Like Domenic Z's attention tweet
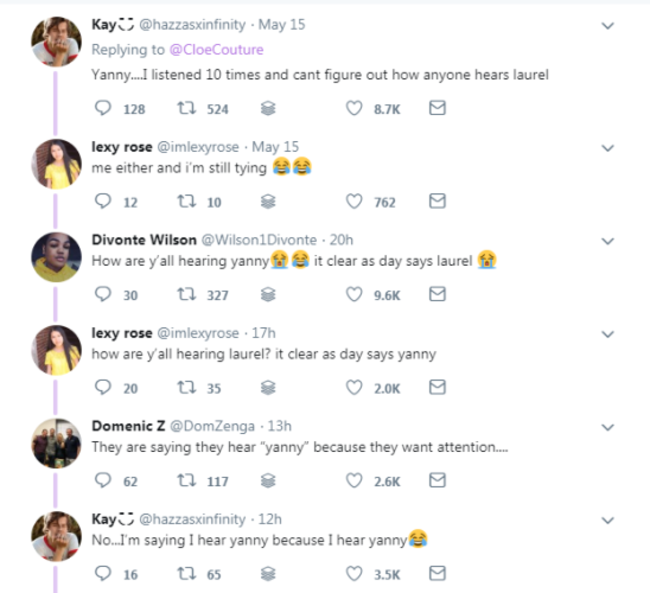Image resolution: width=650 pixels, height=593 pixels. (x=352, y=481)
